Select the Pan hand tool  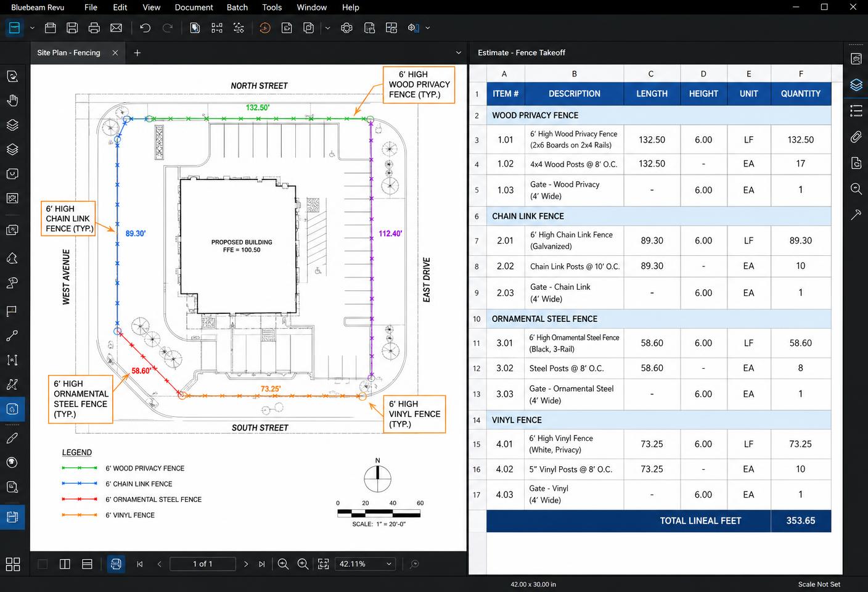pyautogui.click(x=12, y=101)
